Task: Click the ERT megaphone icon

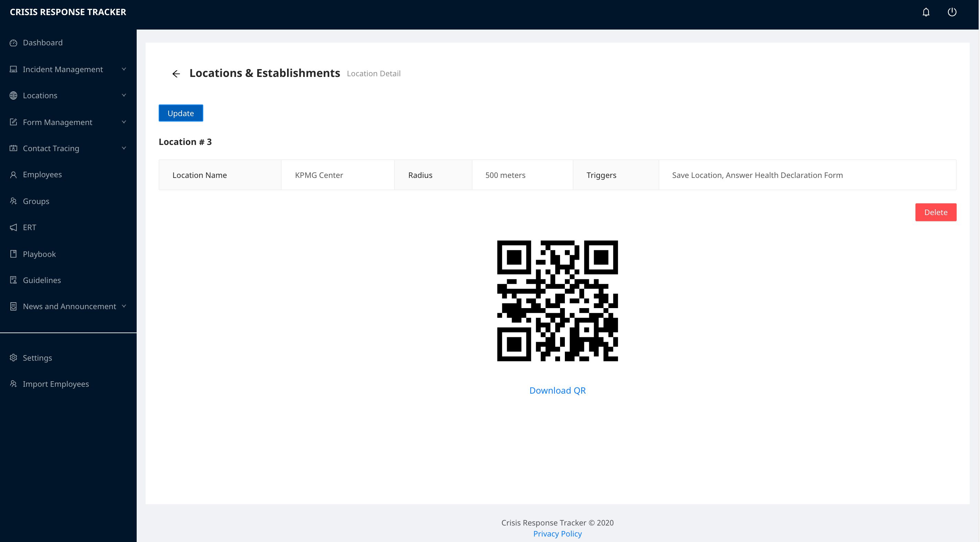Action: pyautogui.click(x=13, y=228)
